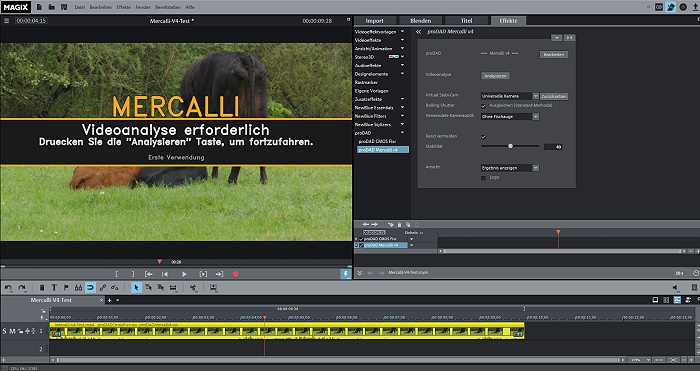
Task: Click the lock icon in keyframe toolbar
Action: pyautogui.click(x=400, y=225)
